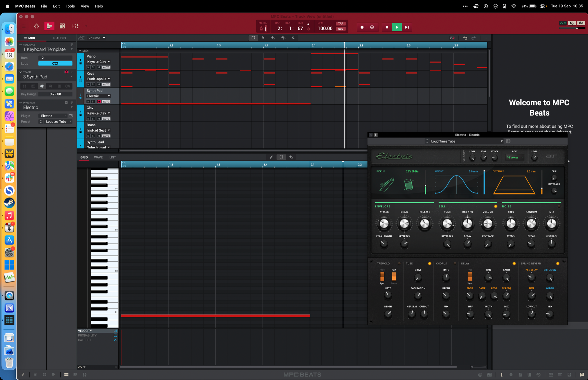Switch to the WAVE editor tab
Image resolution: width=588 pixels, height=380 pixels.
click(x=98, y=157)
